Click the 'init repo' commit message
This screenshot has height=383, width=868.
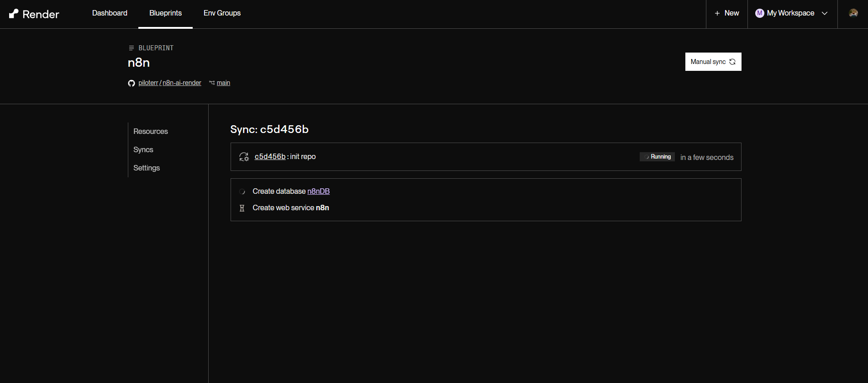tap(303, 156)
